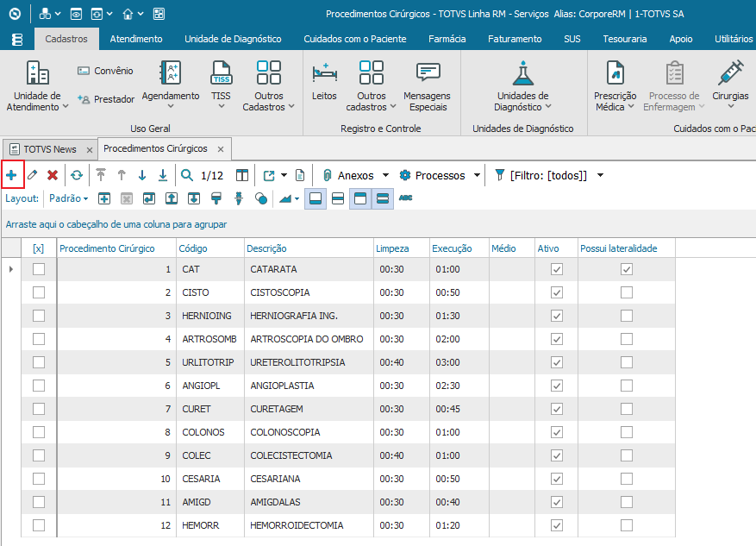
Task: Click the add layout icon
Action: click(104, 198)
